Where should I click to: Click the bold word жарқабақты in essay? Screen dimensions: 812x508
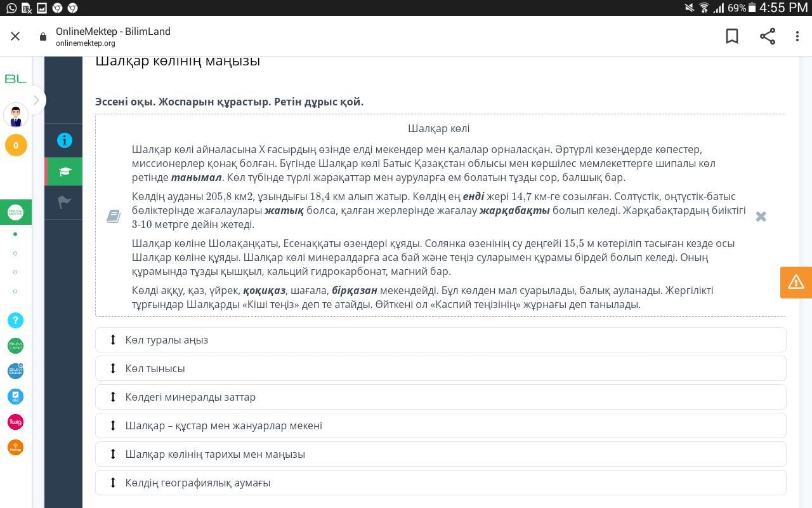(514, 210)
